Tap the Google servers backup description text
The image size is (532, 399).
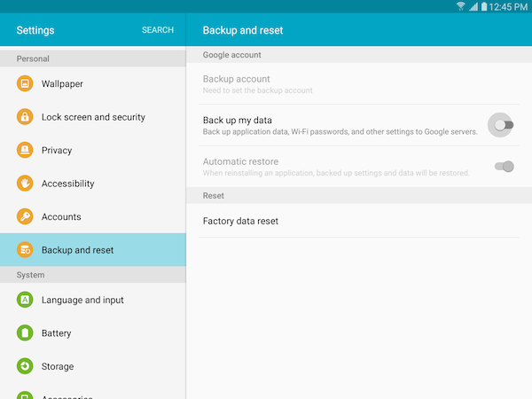tap(340, 131)
